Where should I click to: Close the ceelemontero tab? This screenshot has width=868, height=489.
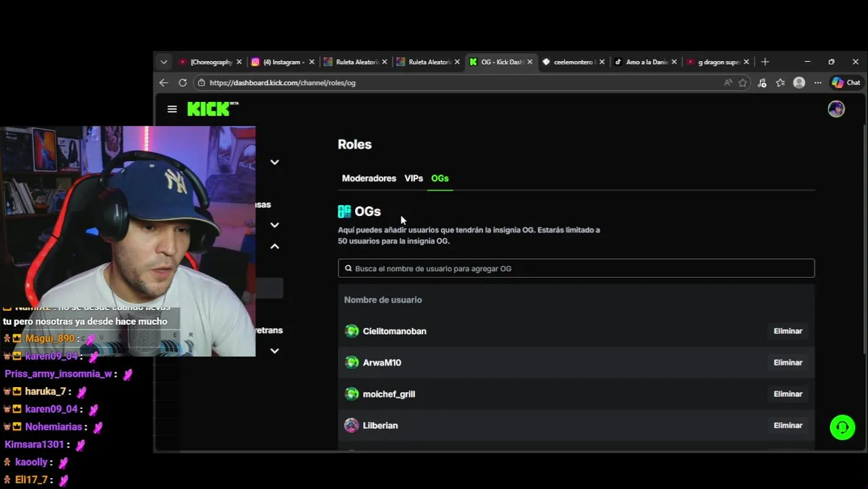602,62
